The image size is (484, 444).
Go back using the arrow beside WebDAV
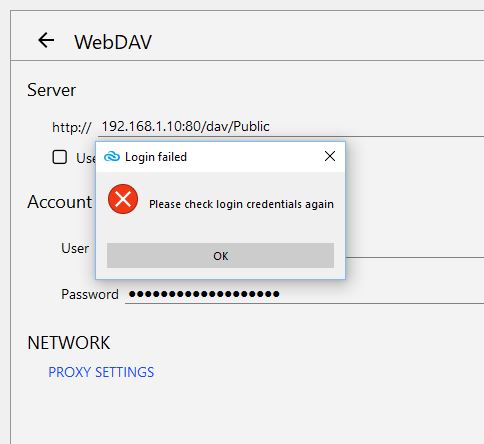46,40
